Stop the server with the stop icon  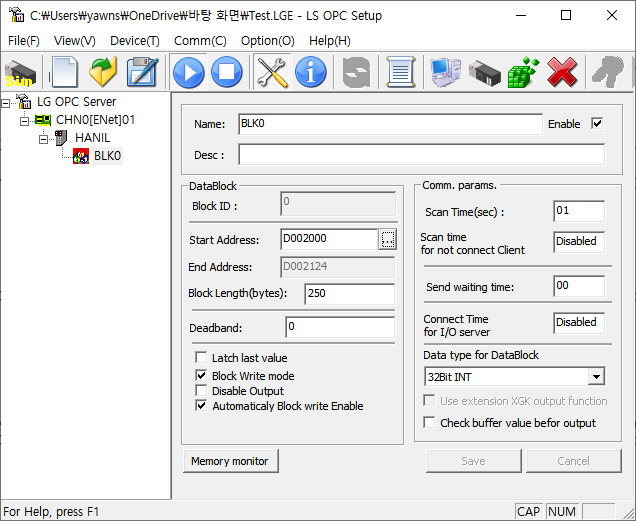227,73
